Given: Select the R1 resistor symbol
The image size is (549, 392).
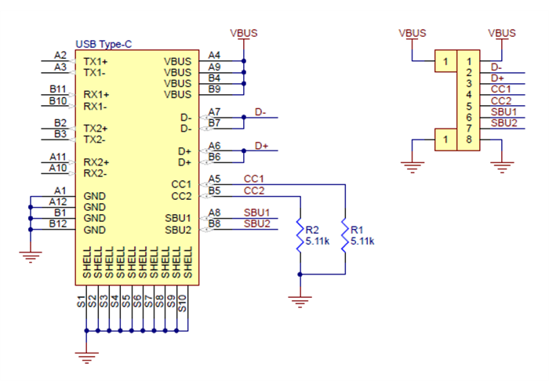Looking at the screenshot, I should pyautogui.click(x=345, y=235).
